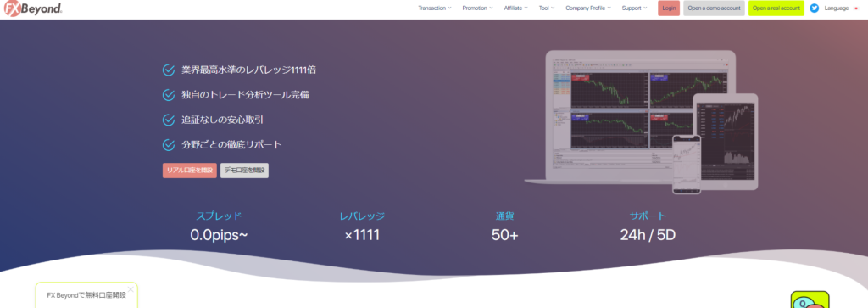The width and height of the screenshot is (868, 308).
Task: Open the chat widget icon at bottom right
Action: (x=810, y=300)
